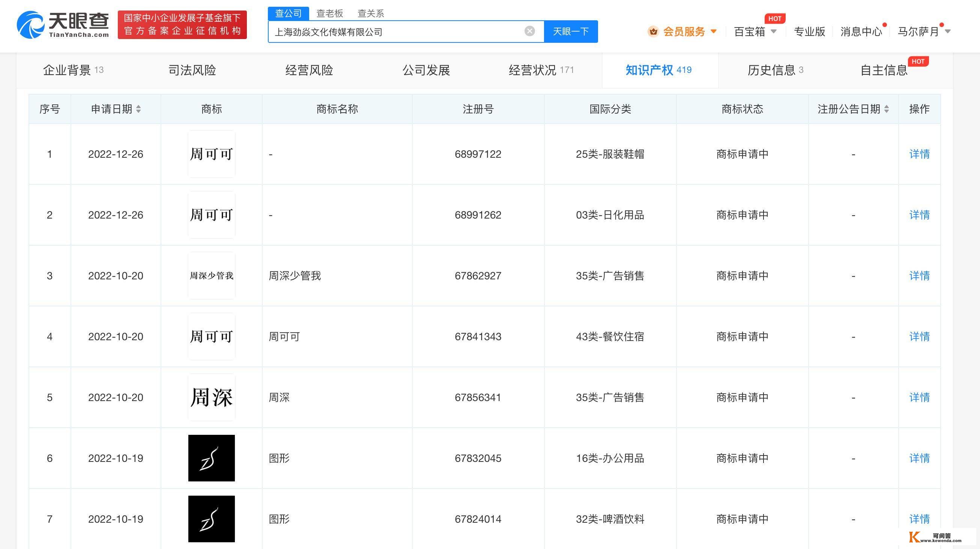Image resolution: width=980 pixels, height=549 pixels.
Task: Click the 天眼一下 search button
Action: [571, 32]
